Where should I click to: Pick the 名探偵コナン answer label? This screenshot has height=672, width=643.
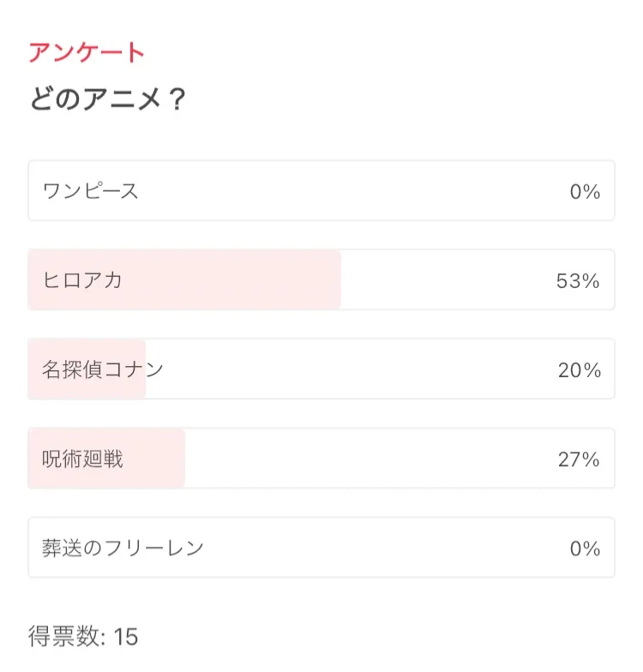pyautogui.click(x=103, y=369)
